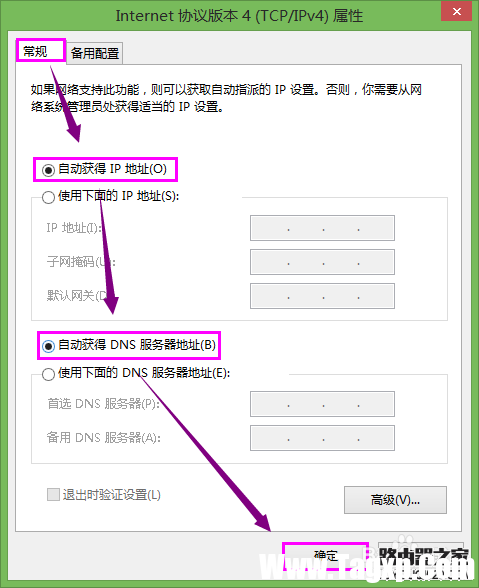479x588 pixels.
Task: Click the dialog title bar text
Action: [x=239, y=16]
